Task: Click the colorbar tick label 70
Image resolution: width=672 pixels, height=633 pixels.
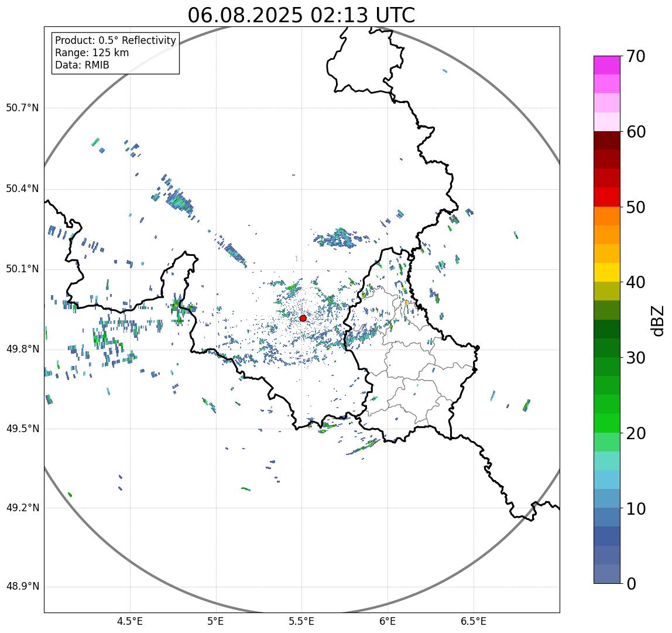Action: click(636, 56)
